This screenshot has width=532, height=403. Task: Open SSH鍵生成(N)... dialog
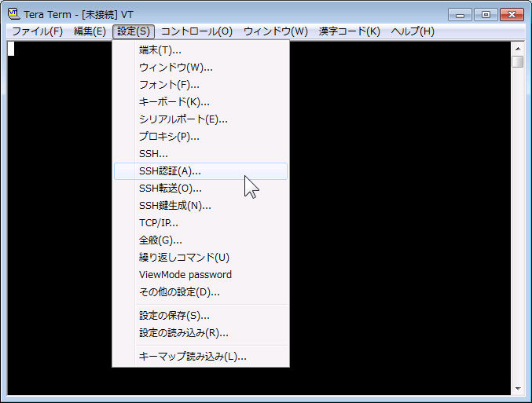coord(200,206)
